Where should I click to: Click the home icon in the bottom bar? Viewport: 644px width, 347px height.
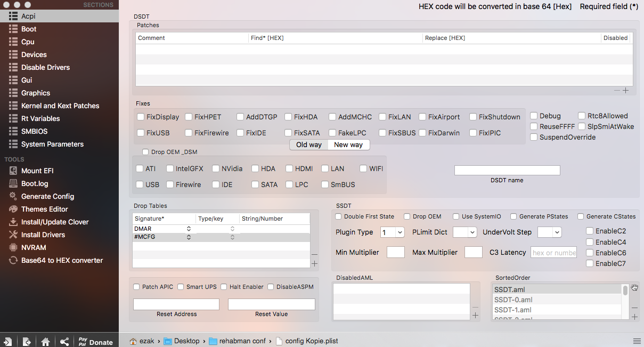[x=46, y=342]
